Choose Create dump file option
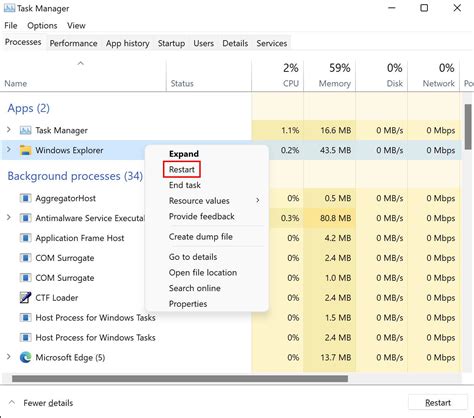 pos(201,237)
